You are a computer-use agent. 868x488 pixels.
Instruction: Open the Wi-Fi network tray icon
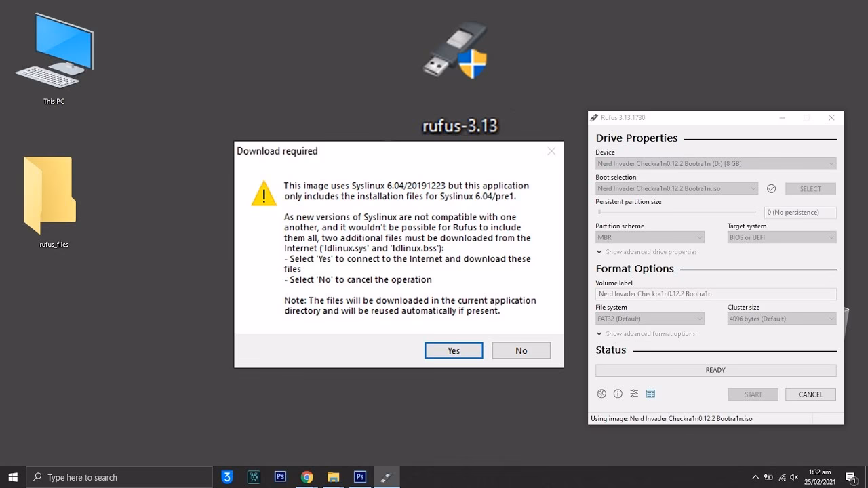(782, 477)
